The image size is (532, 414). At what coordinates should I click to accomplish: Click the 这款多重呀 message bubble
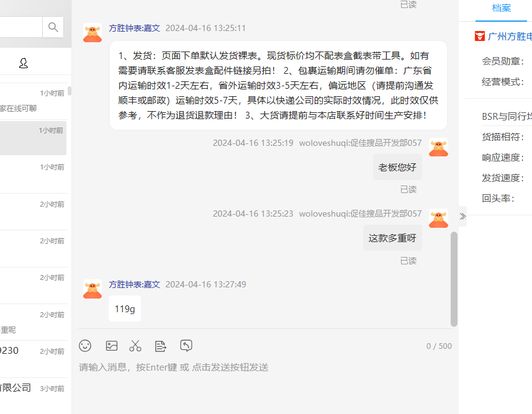click(392, 238)
